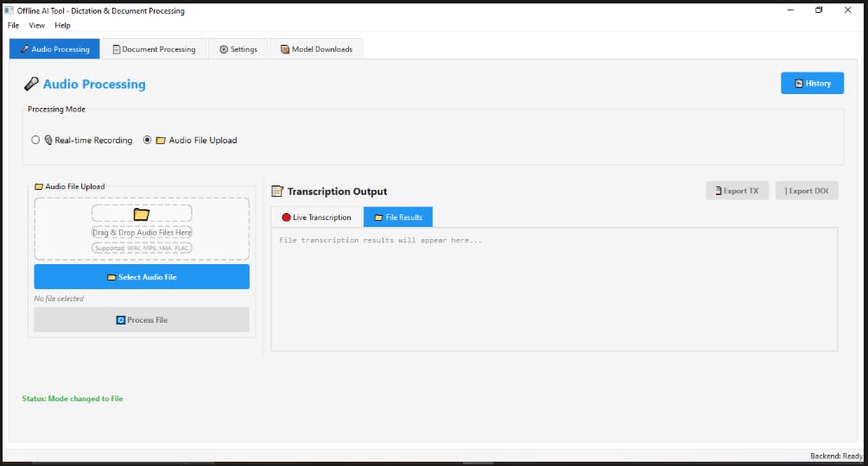Switch to the File Results tab
Screen dimensions: 868x466
398,217
